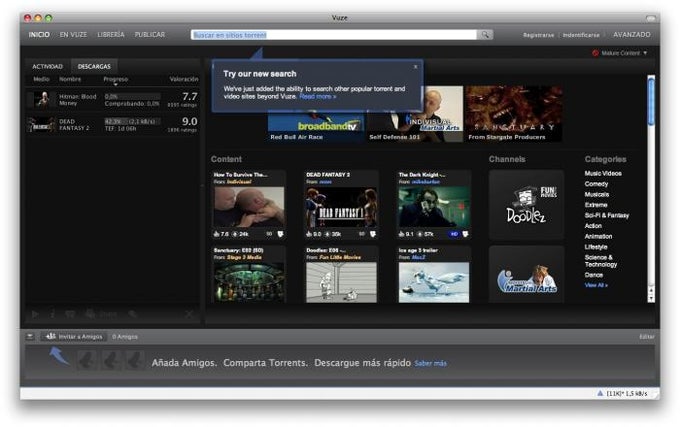Click the Indentificarse link
The image size is (680, 427).
[x=581, y=35]
